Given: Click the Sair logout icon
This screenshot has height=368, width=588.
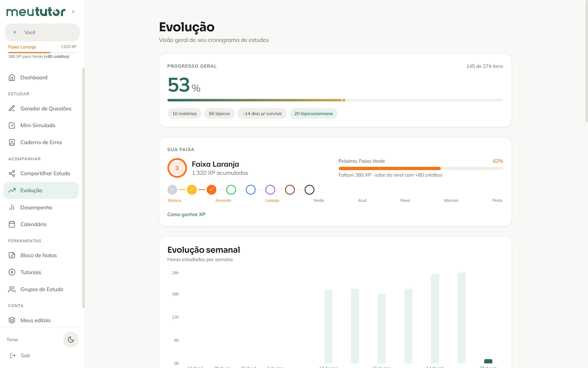Looking at the screenshot, I should pyautogui.click(x=13, y=356).
